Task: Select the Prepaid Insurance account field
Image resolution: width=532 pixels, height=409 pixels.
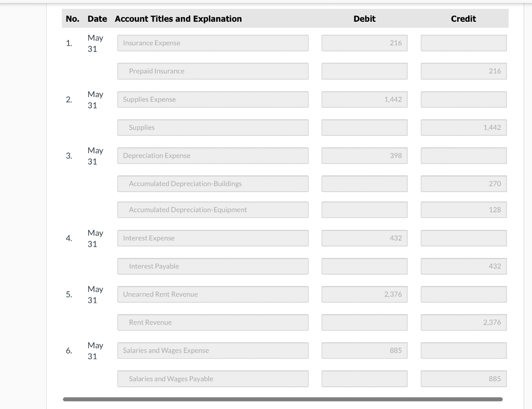Action: click(x=213, y=71)
